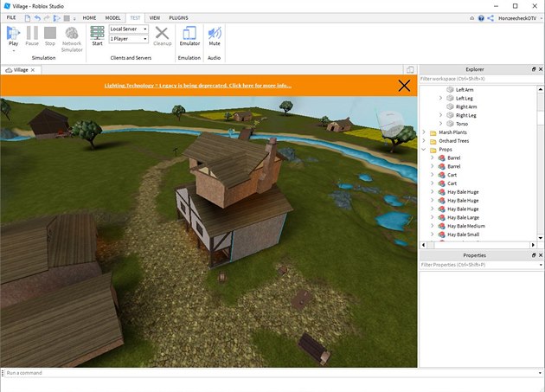Viewport: 545px width, 392px height.
Task: Open the command bar history dropdown
Action: coord(540,373)
